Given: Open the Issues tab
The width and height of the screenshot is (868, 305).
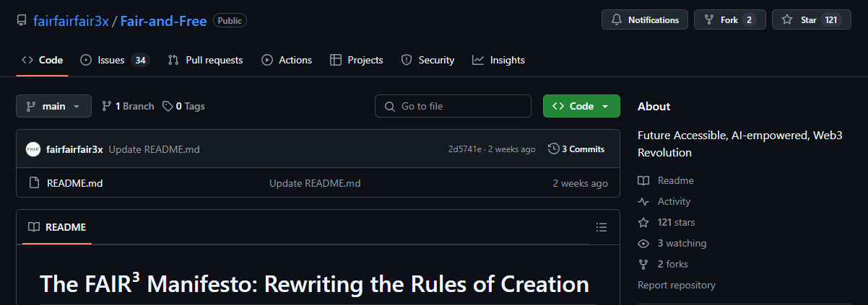Looking at the screenshot, I should point(115,60).
